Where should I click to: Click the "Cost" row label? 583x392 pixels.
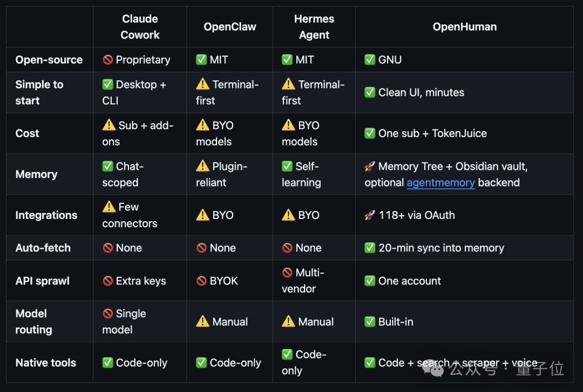(27, 133)
